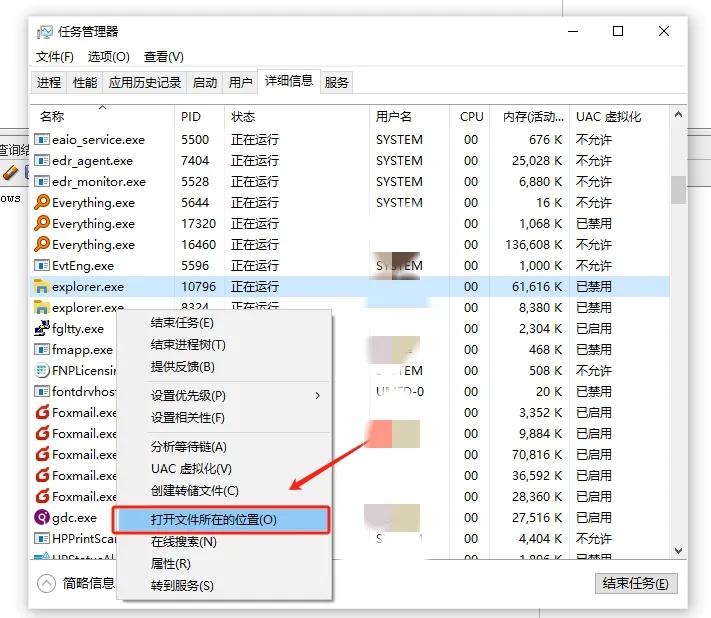This screenshot has height=618, width=711.
Task: Select memory value 136,608 K
Action: (534, 244)
